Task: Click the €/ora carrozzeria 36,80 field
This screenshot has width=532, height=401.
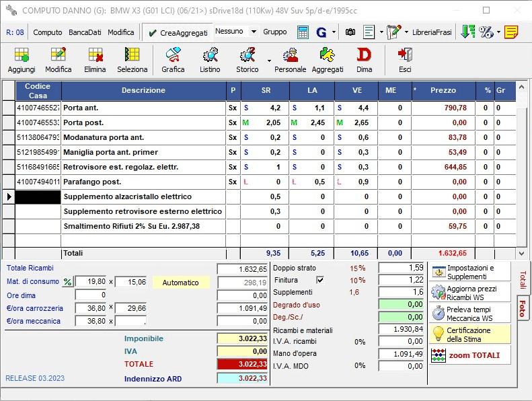Action: tap(91, 308)
